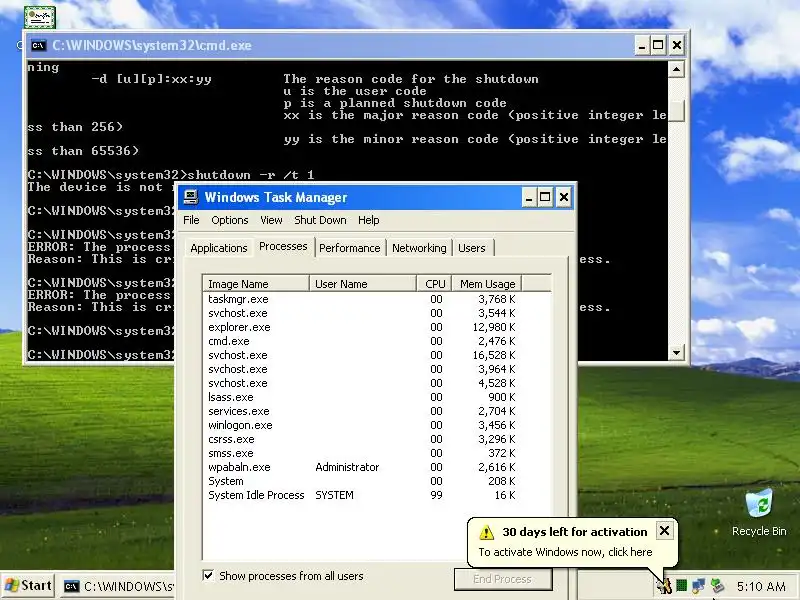This screenshot has height=600, width=800.
Task: Toggle Show processes from all users
Action: point(208,576)
